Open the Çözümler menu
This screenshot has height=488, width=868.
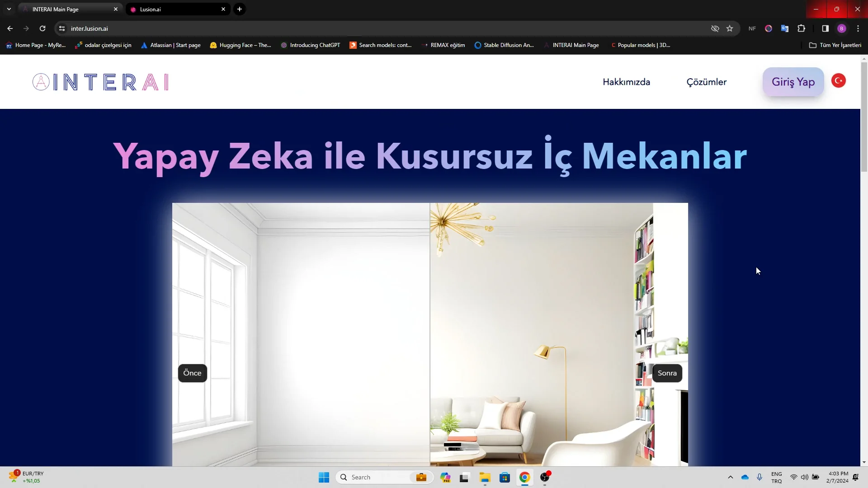[x=706, y=82]
